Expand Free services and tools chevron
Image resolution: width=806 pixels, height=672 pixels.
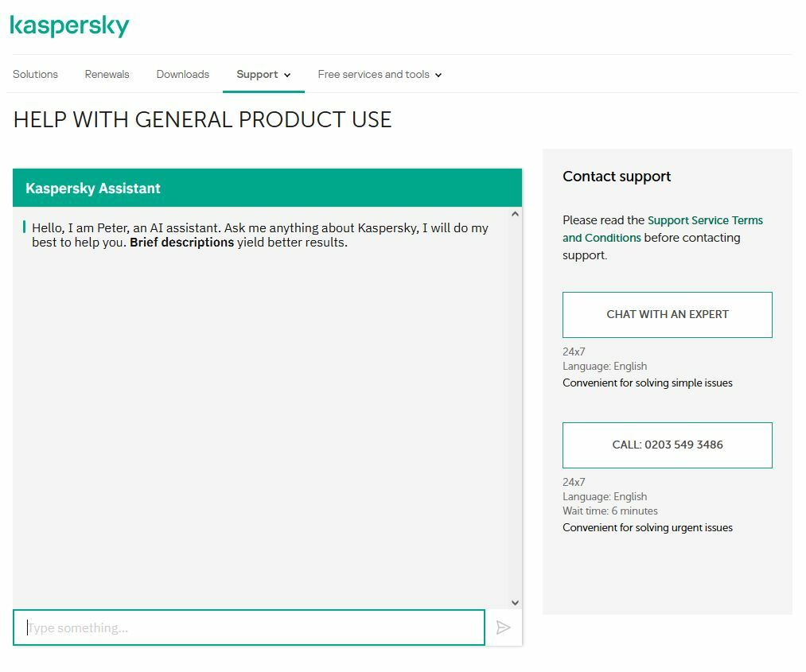pos(438,75)
